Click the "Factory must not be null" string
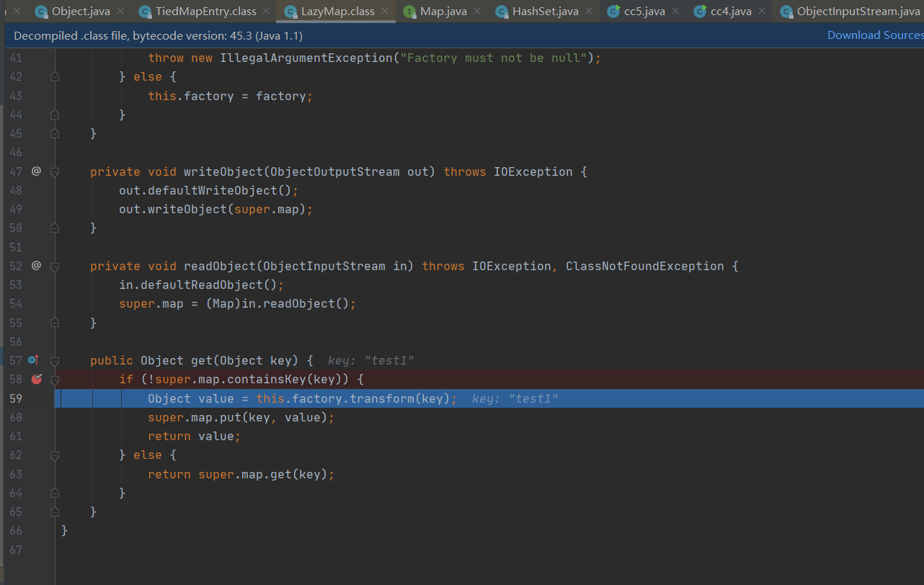Image resolution: width=924 pixels, height=585 pixels. [493, 58]
